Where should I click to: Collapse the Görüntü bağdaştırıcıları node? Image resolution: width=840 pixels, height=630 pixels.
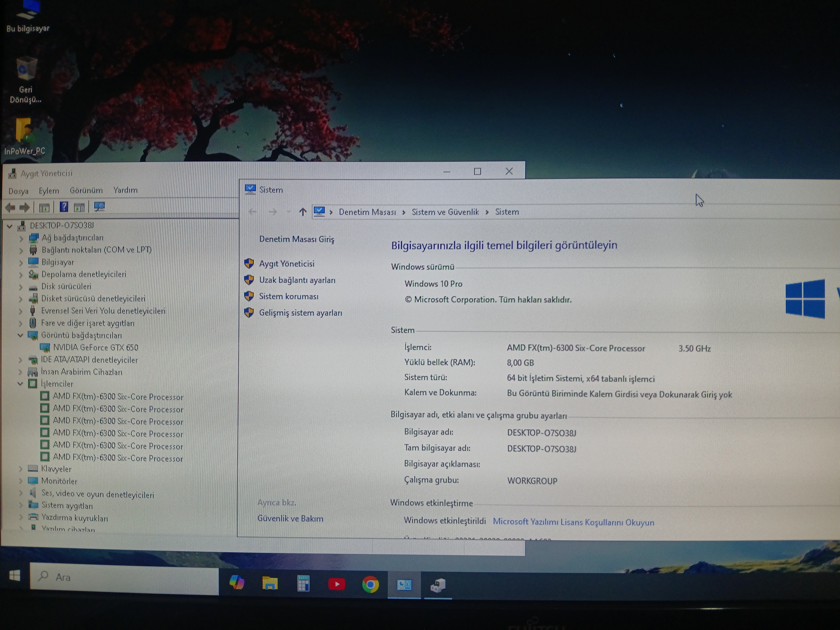(20, 335)
